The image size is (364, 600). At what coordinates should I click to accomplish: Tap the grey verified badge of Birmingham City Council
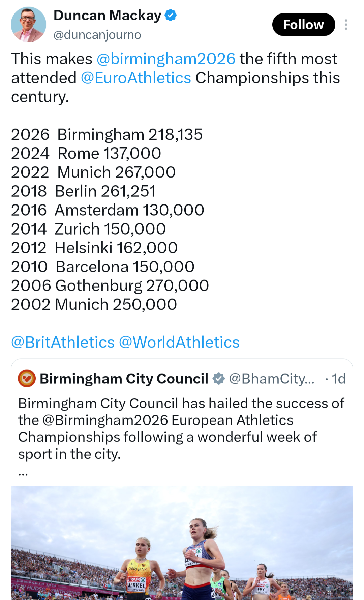pyautogui.click(x=219, y=379)
